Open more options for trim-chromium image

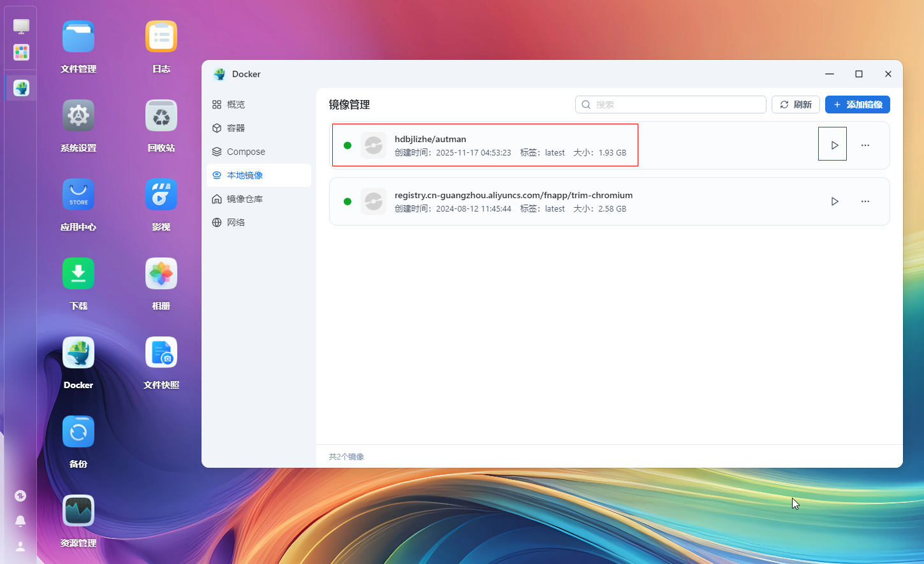coord(865,201)
